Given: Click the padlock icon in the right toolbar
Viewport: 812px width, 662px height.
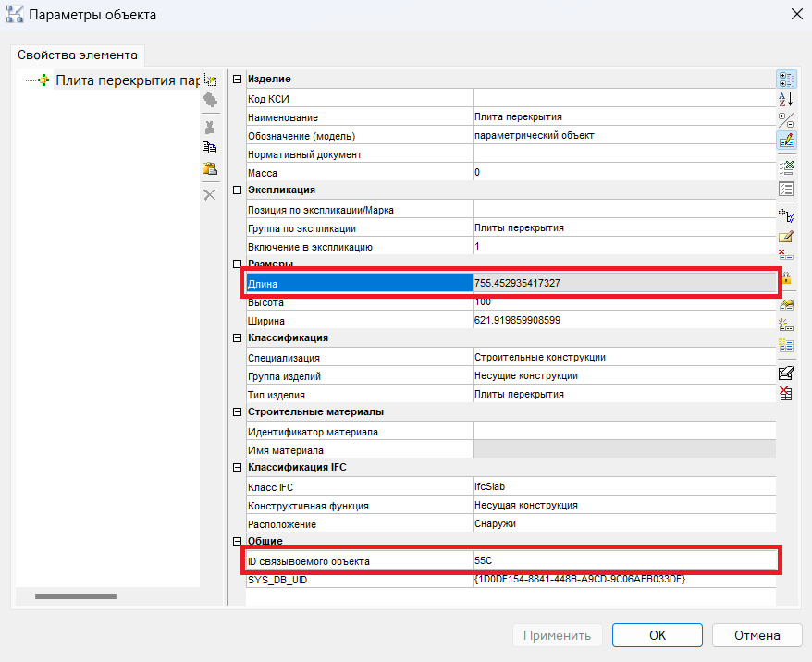Looking at the screenshot, I should click(787, 278).
